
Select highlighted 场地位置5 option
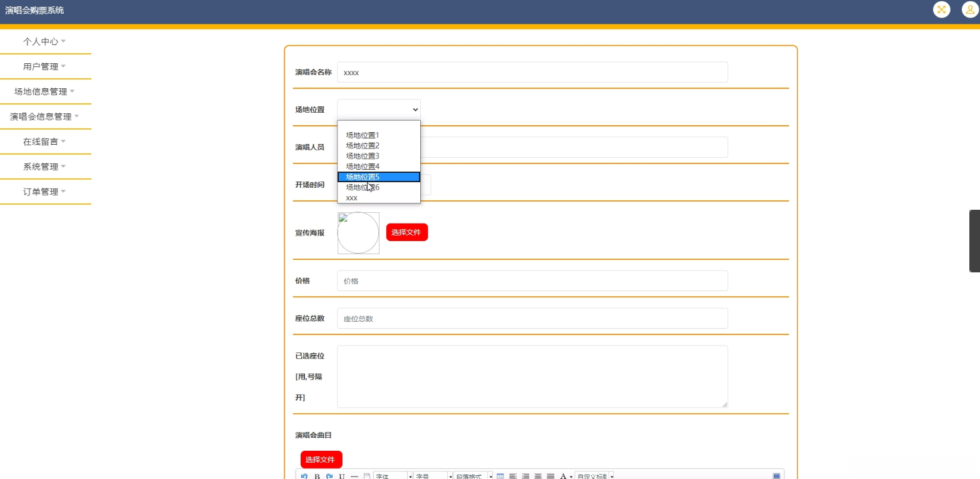(x=379, y=177)
